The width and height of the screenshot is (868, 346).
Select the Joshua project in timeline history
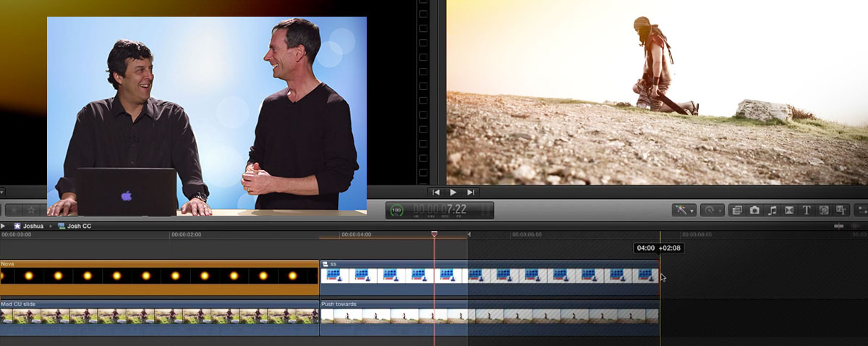point(29,226)
